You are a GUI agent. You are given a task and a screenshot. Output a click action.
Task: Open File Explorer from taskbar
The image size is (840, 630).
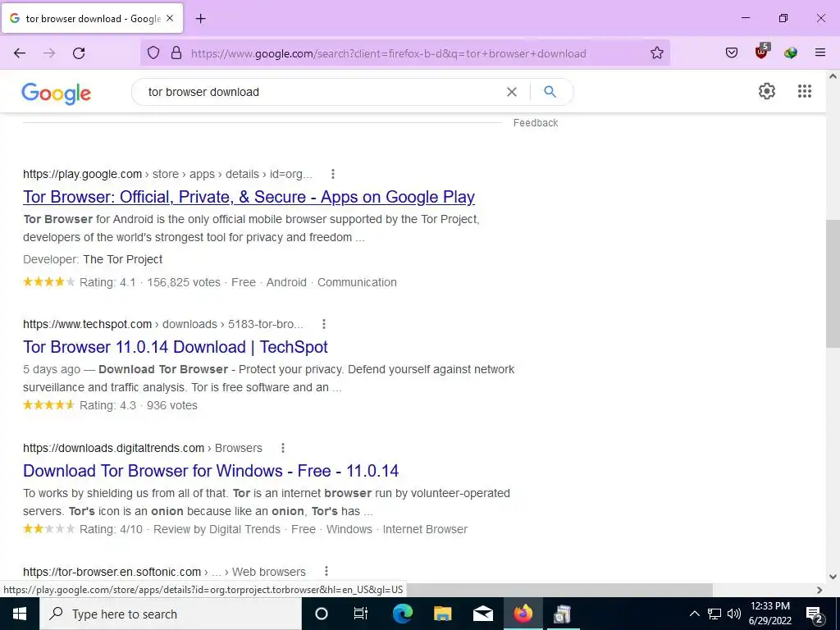pos(442,614)
